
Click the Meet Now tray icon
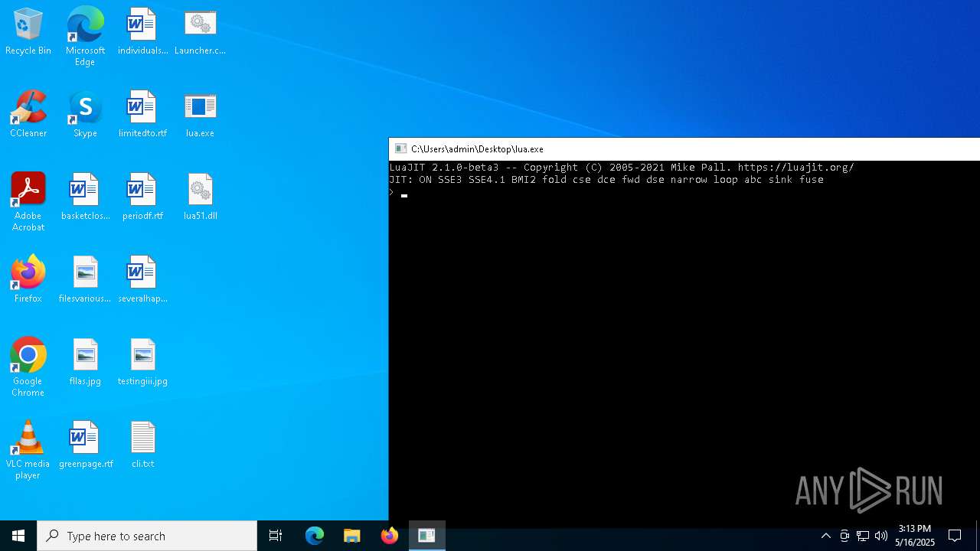844,536
